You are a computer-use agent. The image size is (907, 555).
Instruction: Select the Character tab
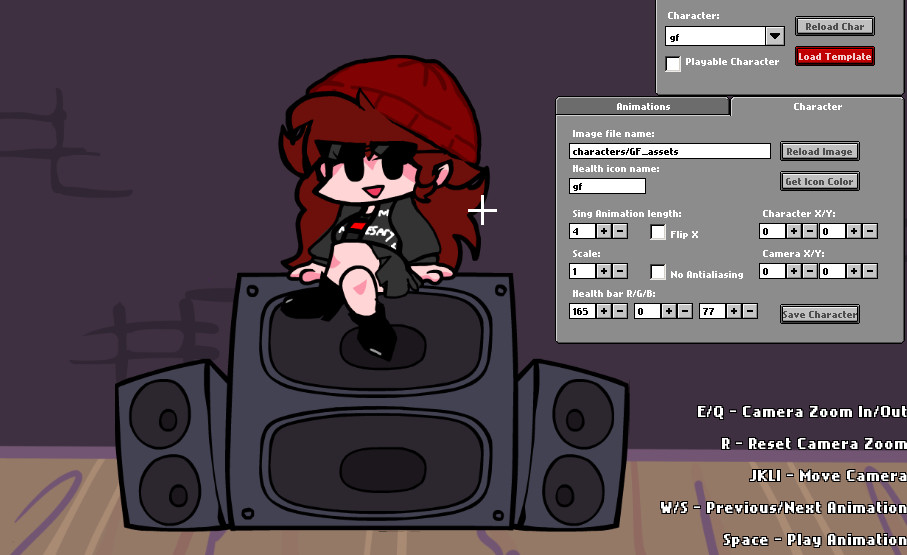point(817,106)
